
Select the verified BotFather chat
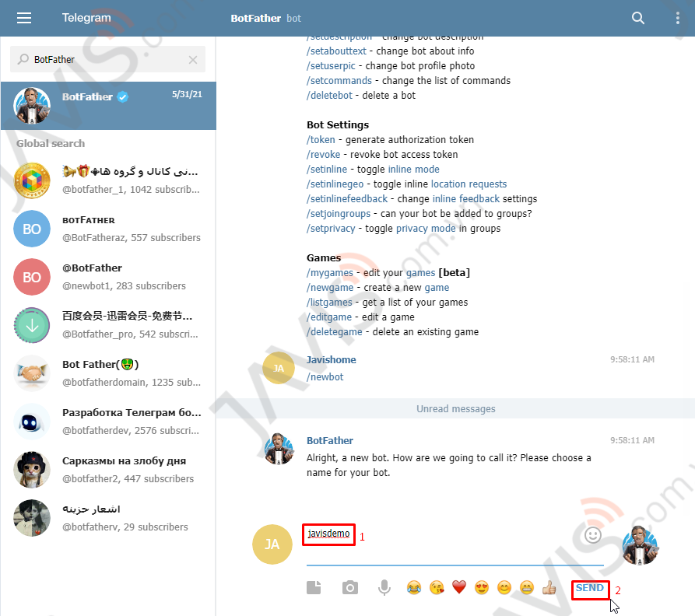pos(109,106)
